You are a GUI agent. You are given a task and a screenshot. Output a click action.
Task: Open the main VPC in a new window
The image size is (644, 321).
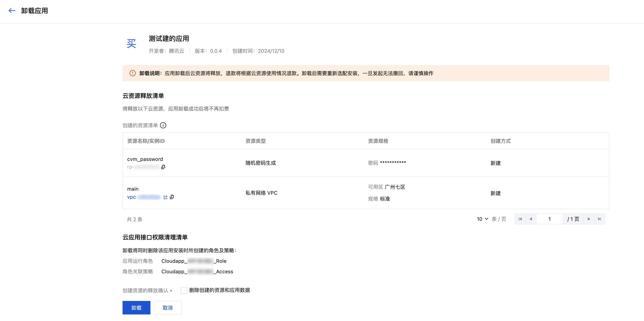(165, 197)
